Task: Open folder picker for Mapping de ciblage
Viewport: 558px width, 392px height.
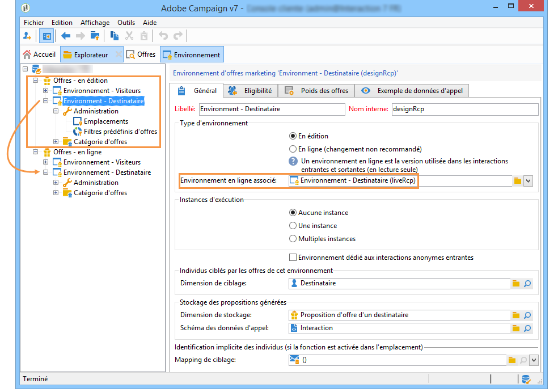Action: [511, 360]
